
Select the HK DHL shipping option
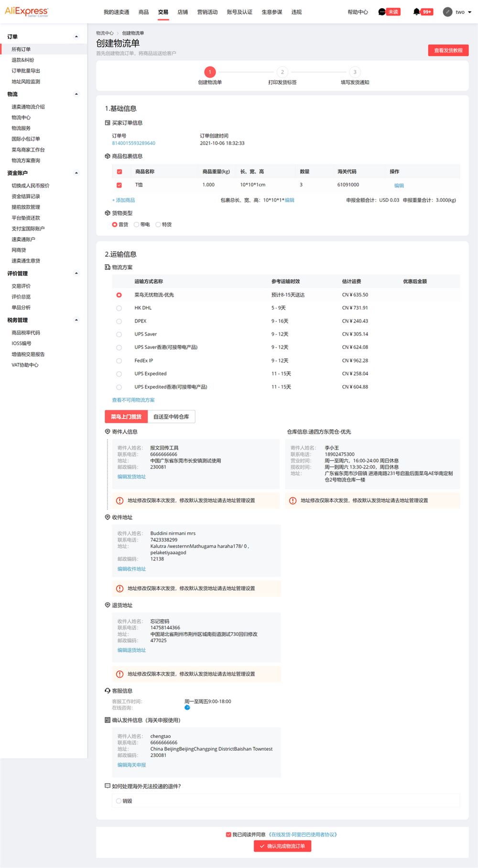119,308
